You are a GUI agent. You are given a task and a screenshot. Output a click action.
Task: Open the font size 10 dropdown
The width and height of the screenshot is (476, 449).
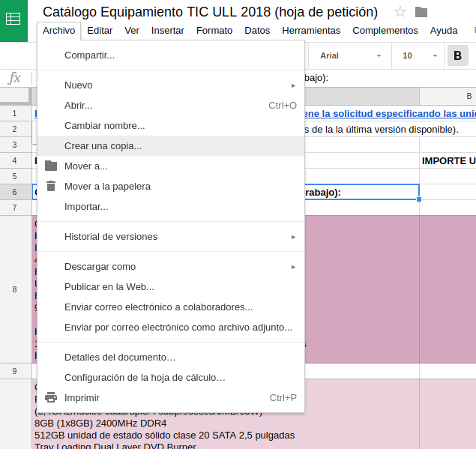pos(420,55)
